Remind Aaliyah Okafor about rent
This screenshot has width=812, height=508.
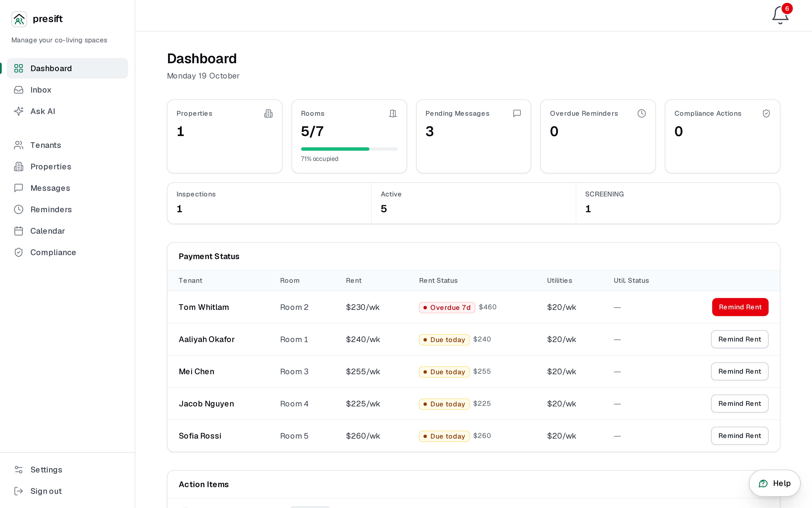(740, 339)
